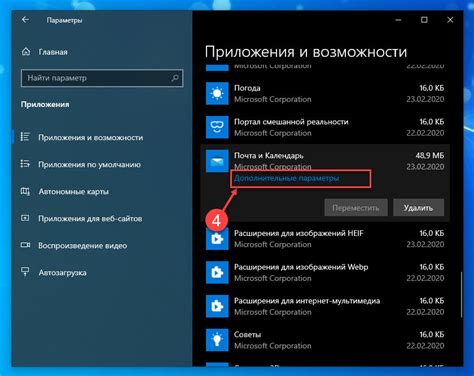Focus the Найти параметр search field
The height and width of the screenshot is (376, 474).
point(102,78)
